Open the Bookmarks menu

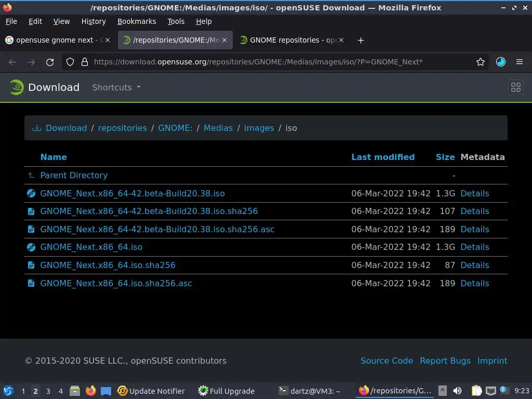137,21
